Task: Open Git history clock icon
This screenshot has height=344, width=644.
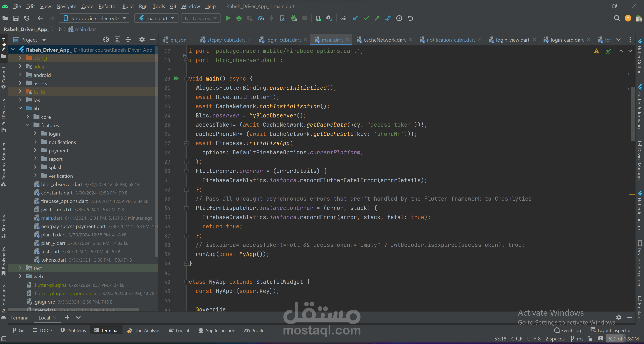Action: 399,18
